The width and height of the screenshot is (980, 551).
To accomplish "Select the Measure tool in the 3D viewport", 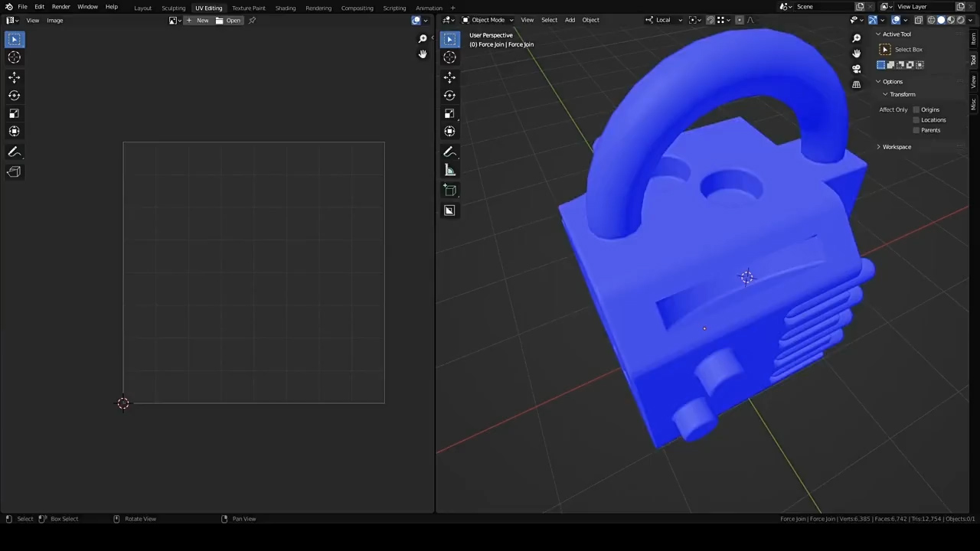I will [x=449, y=171].
